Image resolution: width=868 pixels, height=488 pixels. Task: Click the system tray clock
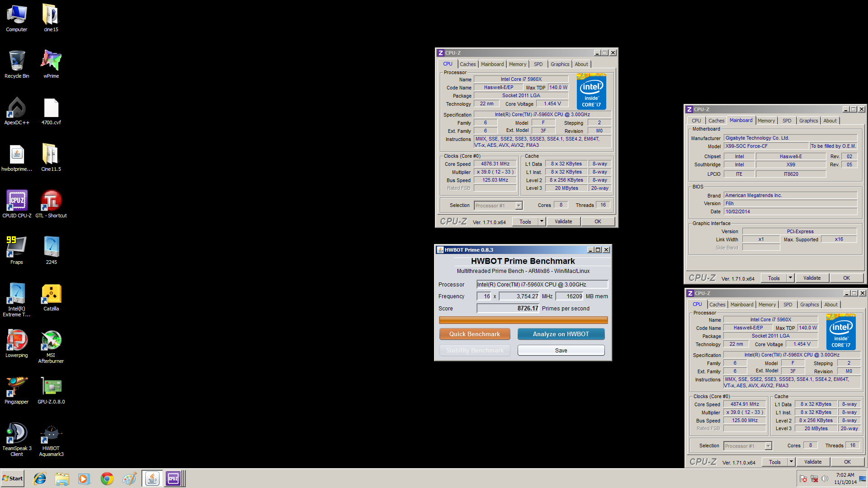(845, 479)
